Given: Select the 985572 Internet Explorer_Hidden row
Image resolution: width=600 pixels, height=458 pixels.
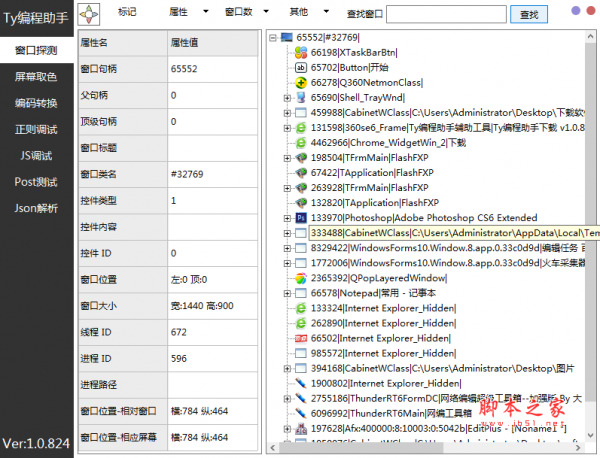Looking at the screenshot, I should (383, 354).
